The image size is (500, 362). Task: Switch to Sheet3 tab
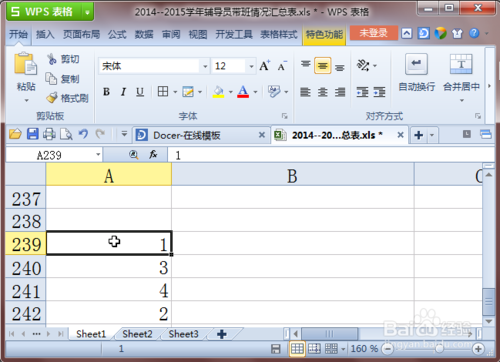183,334
